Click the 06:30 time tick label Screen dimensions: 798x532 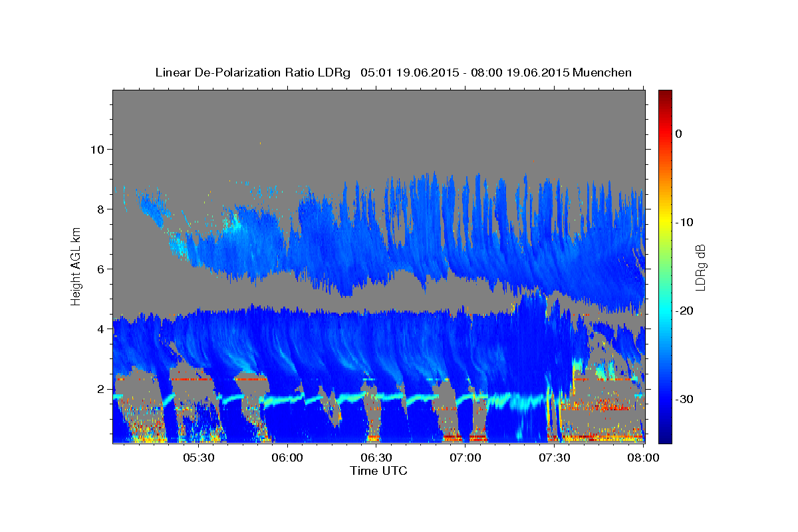pyautogui.click(x=376, y=458)
